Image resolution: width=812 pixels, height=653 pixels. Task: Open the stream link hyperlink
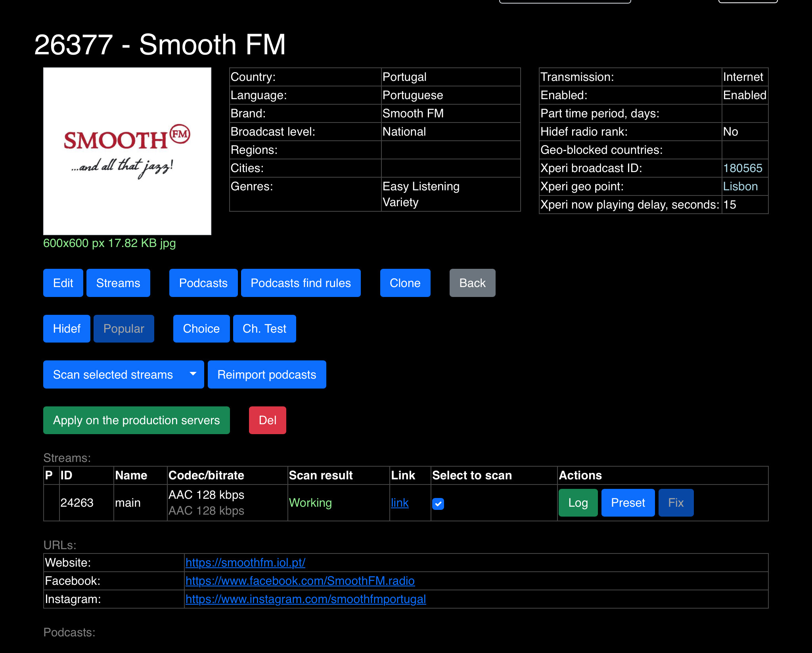(x=399, y=503)
